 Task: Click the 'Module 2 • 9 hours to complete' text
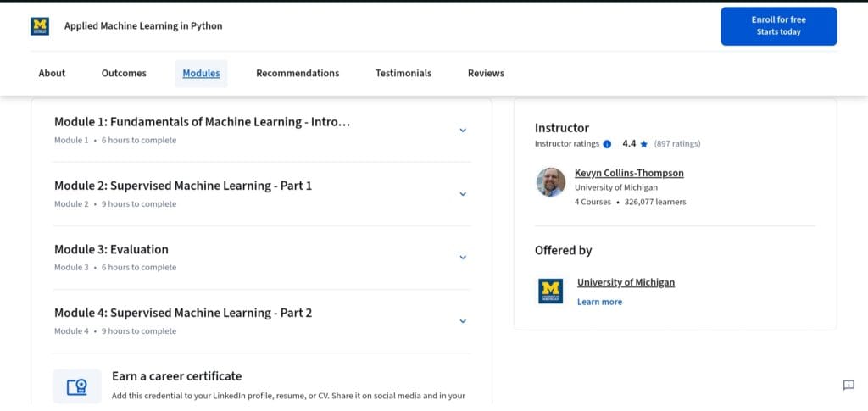[115, 204]
